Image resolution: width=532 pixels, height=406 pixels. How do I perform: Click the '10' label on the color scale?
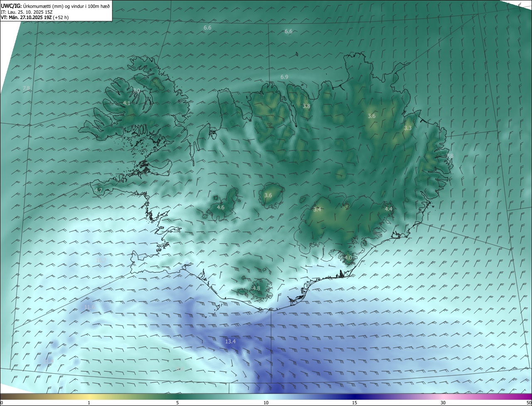coord(266,403)
